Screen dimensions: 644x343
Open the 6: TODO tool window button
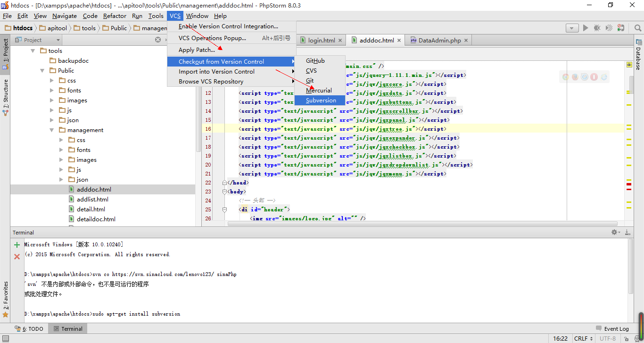point(29,329)
